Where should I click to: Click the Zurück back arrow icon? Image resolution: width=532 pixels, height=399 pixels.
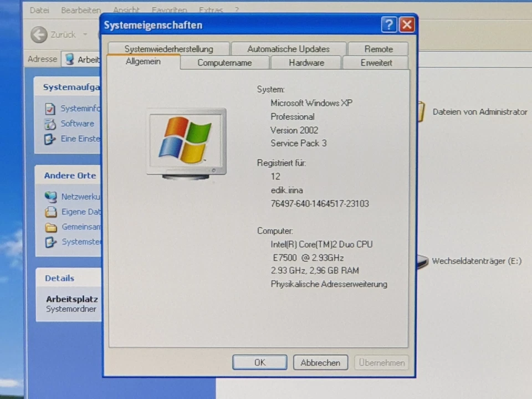pos(39,34)
